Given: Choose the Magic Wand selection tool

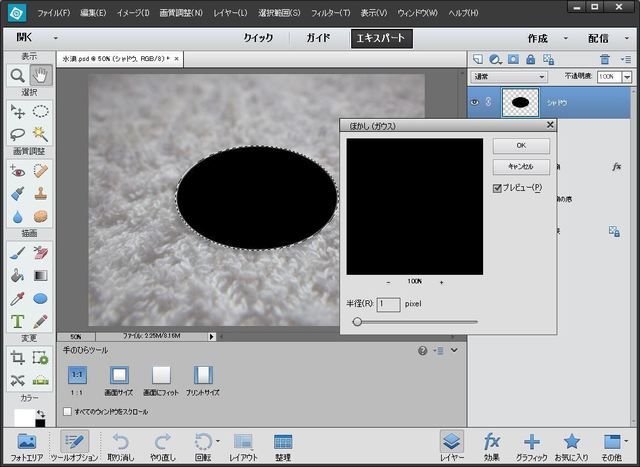Looking at the screenshot, I should click(x=40, y=133).
